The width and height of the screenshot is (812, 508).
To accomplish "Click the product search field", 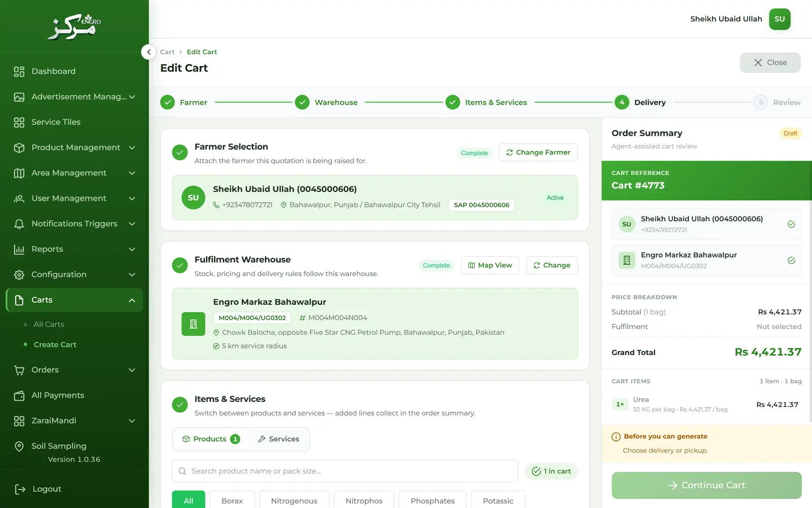I will click(x=345, y=471).
